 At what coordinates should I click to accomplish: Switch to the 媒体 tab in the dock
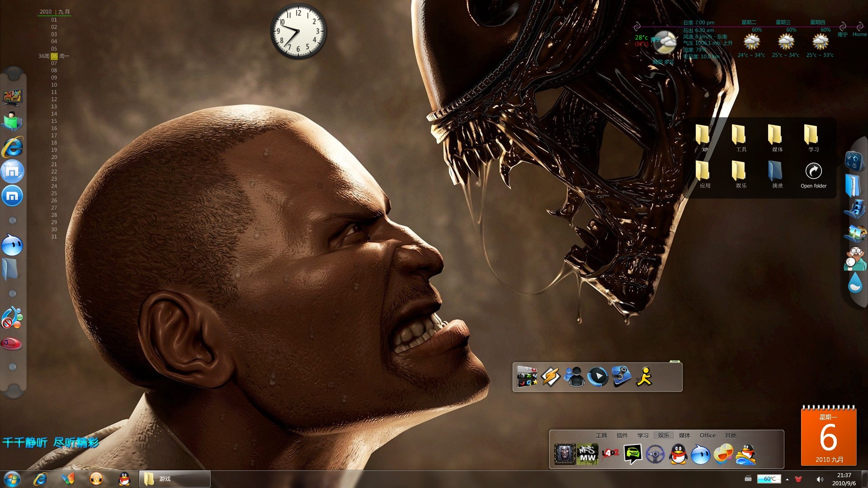click(684, 436)
